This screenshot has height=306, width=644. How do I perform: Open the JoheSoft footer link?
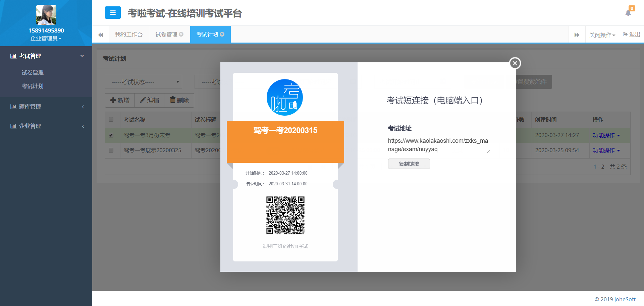pyautogui.click(x=625, y=299)
